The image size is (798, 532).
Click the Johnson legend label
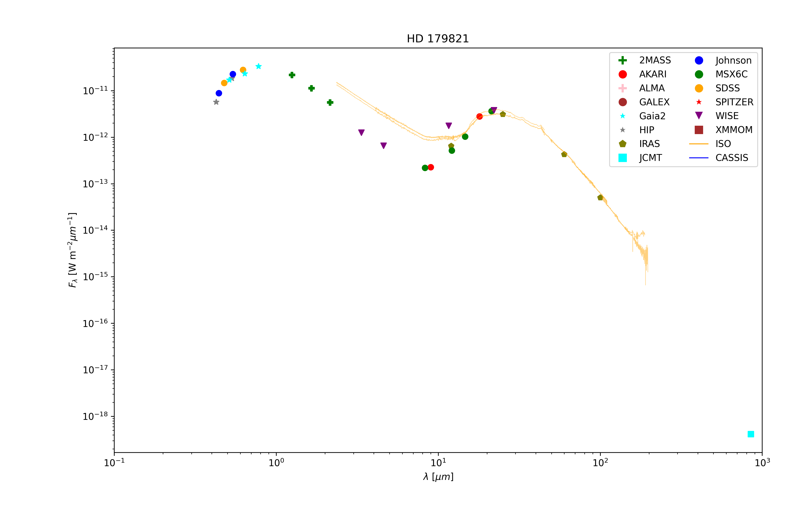[733, 60]
